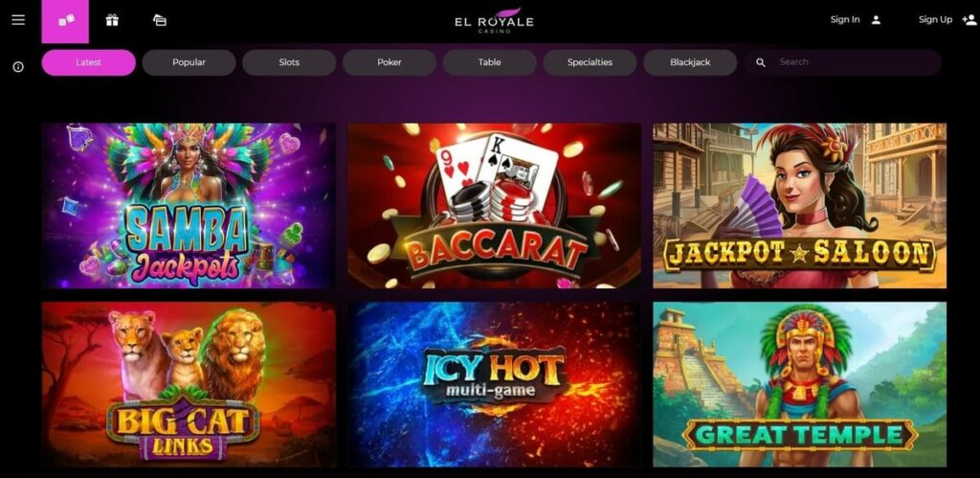980x478 pixels.
Task: Click the Sign Up add-user icon
Action: pyautogui.click(x=969, y=20)
